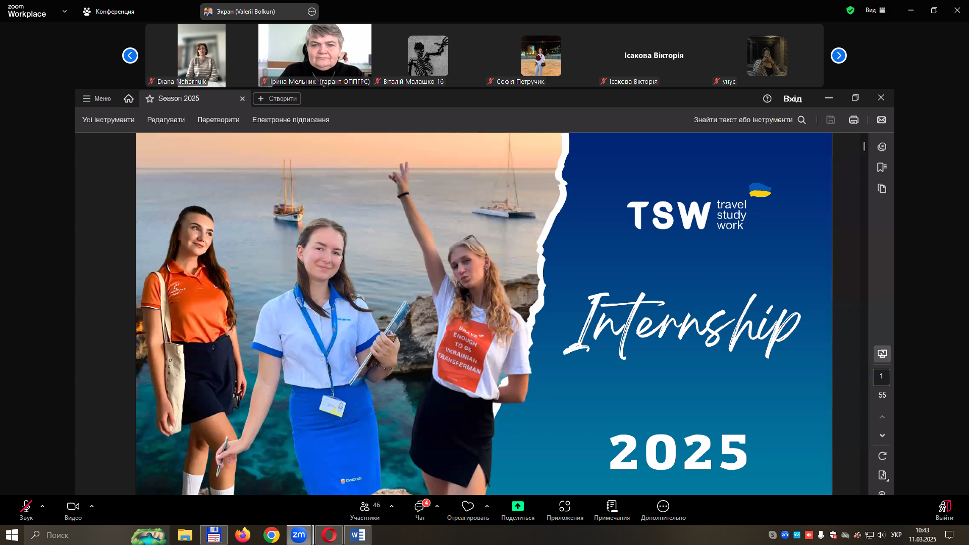The width and height of the screenshot is (970, 546).
Task: Open the Zoom conferences tab
Action: (109, 11)
